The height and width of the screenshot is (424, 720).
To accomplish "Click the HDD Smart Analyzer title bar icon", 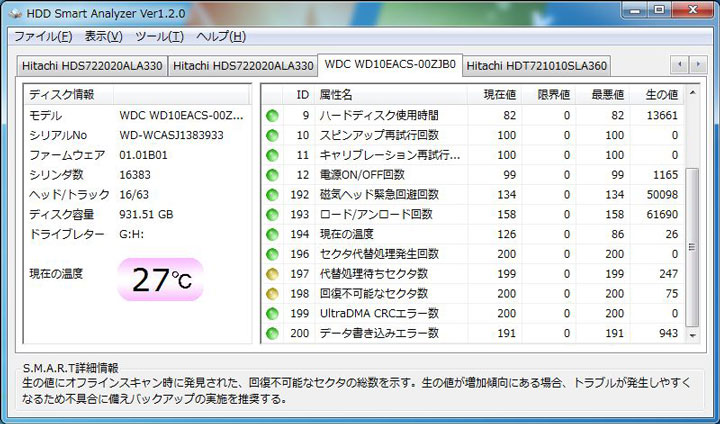I will (16, 14).
